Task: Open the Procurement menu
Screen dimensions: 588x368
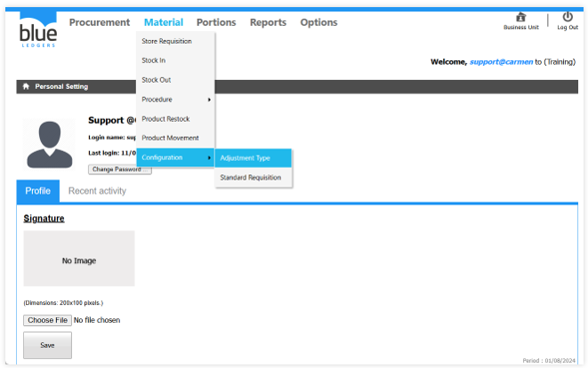Action: 99,22
